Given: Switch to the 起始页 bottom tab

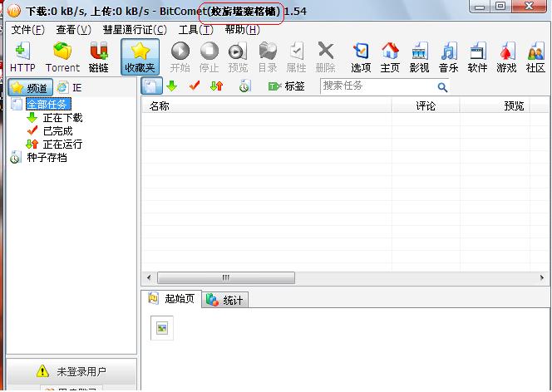Looking at the screenshot, I should point(171,299).
